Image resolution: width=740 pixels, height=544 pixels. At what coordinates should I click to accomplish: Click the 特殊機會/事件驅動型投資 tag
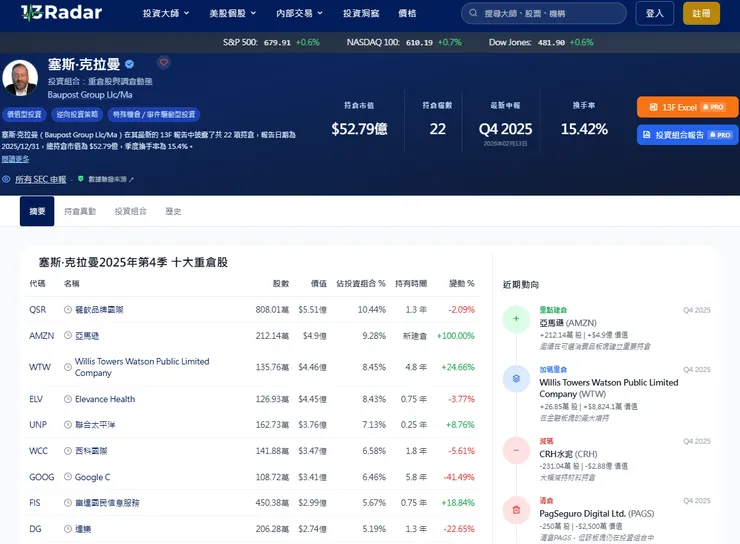pos(154,114)
